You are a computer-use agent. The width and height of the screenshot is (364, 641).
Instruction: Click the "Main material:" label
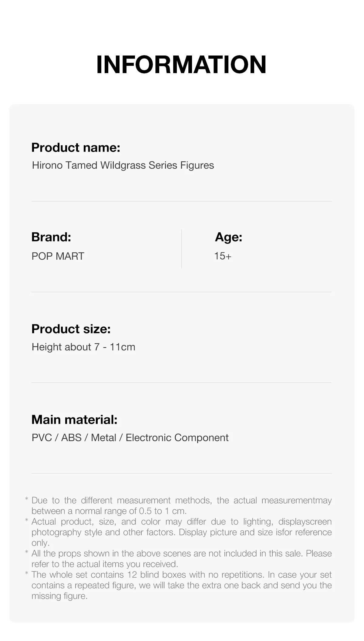point(74,420)
